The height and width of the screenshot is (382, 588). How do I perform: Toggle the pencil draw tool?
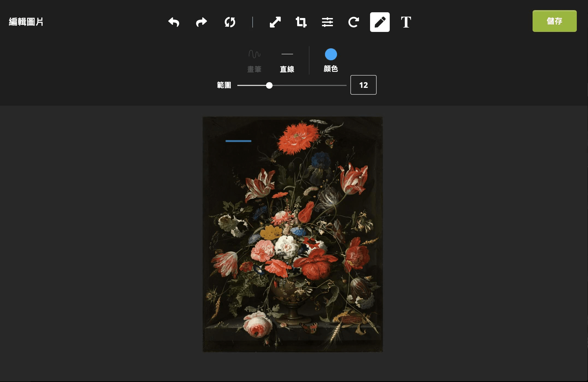pyautogui.click(x=380, y=22)
